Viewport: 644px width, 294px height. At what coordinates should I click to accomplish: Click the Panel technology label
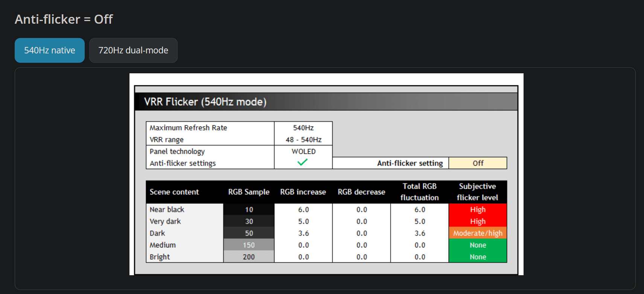pyautogui.click(x=177, y=152)
